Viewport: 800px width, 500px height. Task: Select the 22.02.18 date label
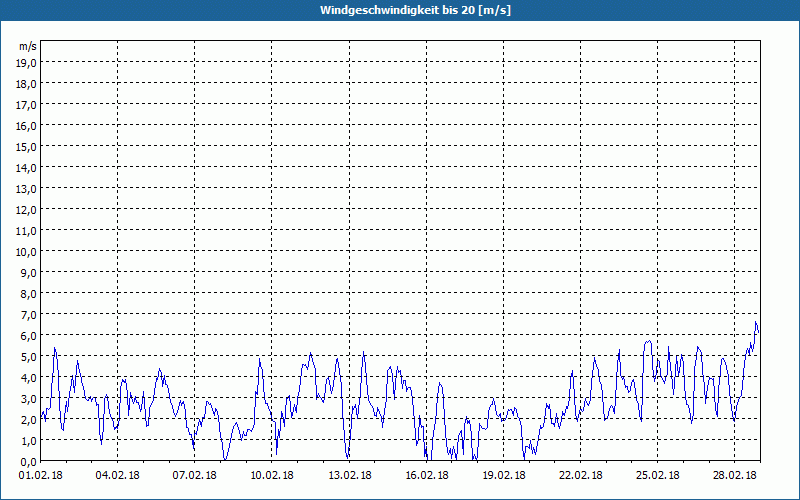(x=581, y=475)
